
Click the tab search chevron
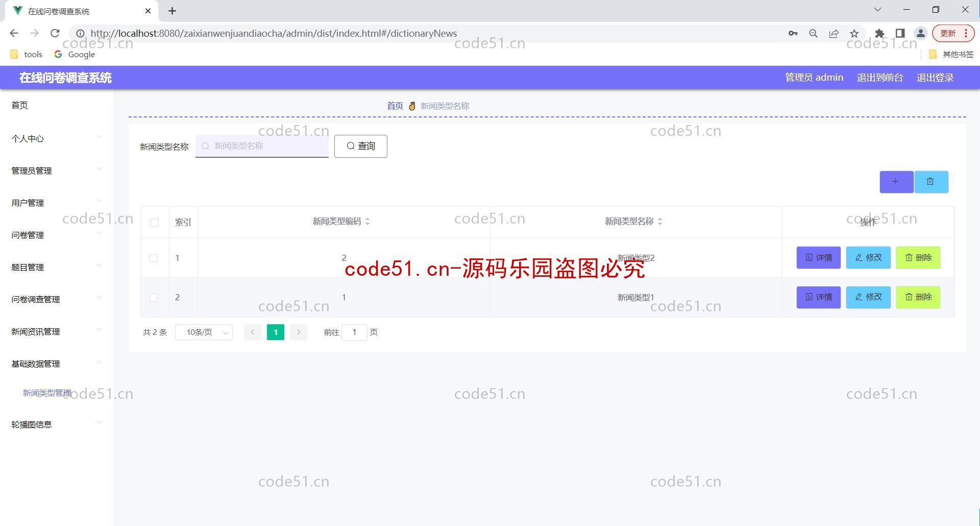tap(877, 10)
